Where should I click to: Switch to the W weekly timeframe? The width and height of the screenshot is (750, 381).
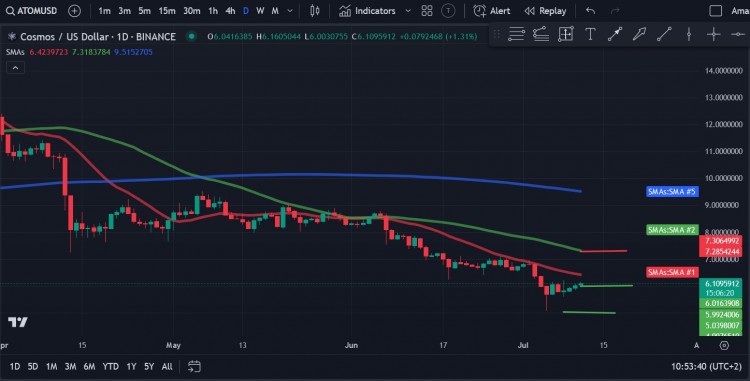point(260,11)
